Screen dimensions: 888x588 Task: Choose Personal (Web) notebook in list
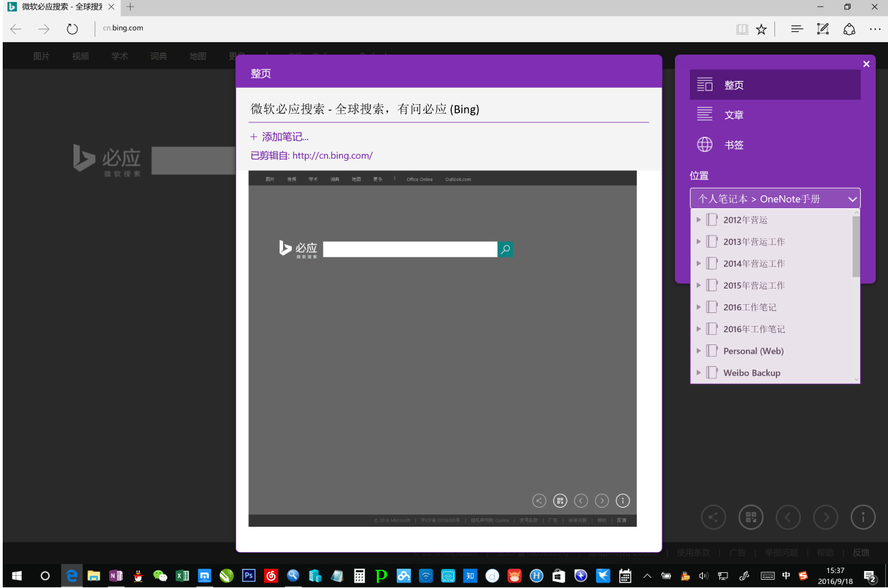click(753, 351)
